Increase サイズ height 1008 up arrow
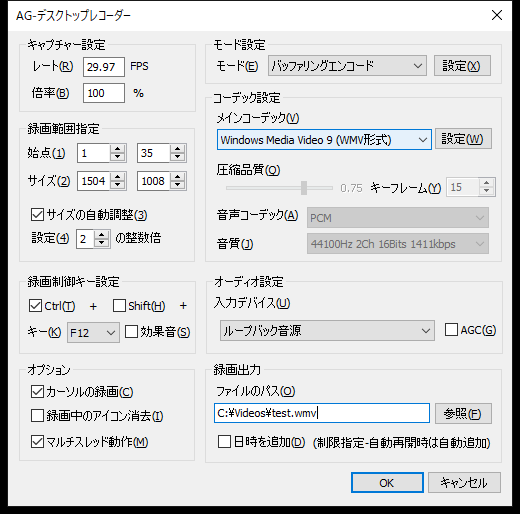520x514 pixels. (x=177, y=177)
